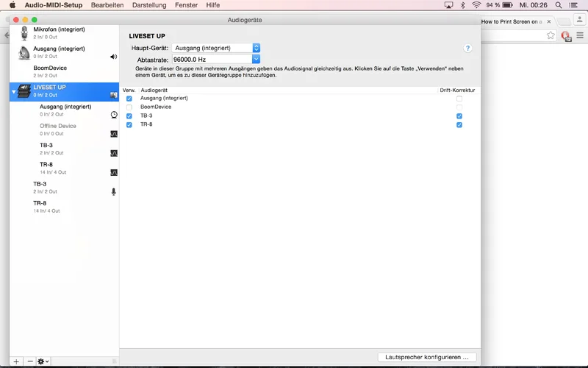Screen dimensions: 588x368
Task: Click the Verw. column header
Action: (129, 90)
